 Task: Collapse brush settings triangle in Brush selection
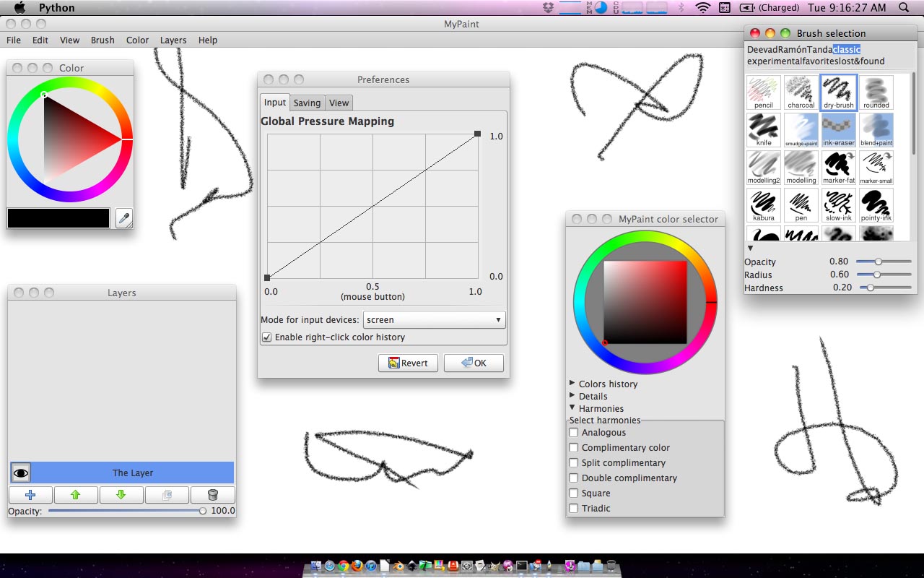coord(750,248)
